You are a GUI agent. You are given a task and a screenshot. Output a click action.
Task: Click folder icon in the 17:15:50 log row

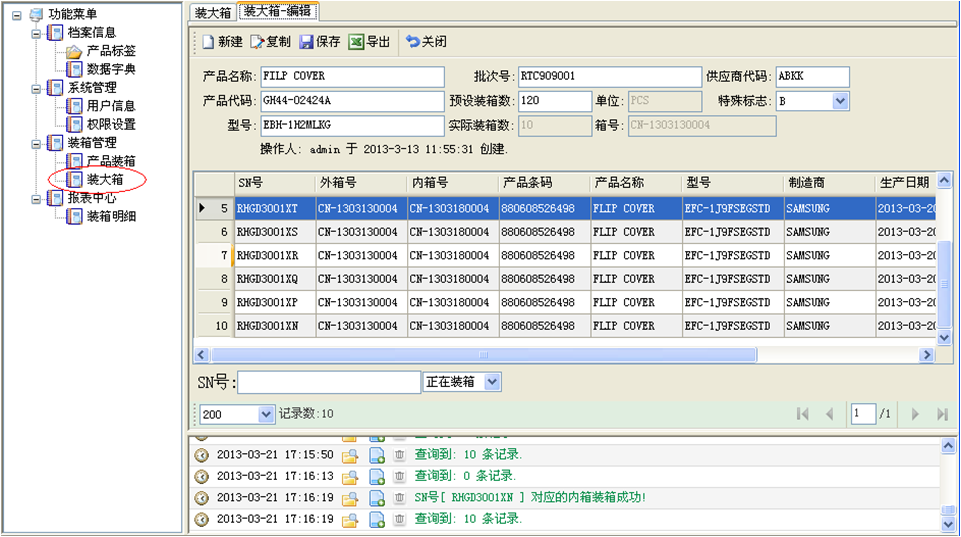[x=350, y=455]
